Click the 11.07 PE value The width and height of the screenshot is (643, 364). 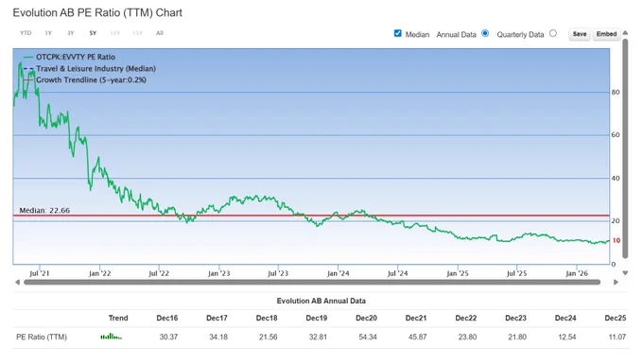(x=617, y=337)
